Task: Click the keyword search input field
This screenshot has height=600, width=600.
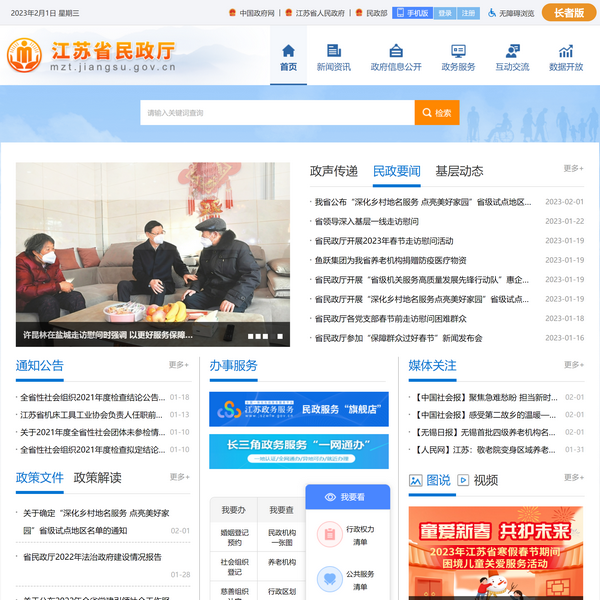Action: point(277,113)
